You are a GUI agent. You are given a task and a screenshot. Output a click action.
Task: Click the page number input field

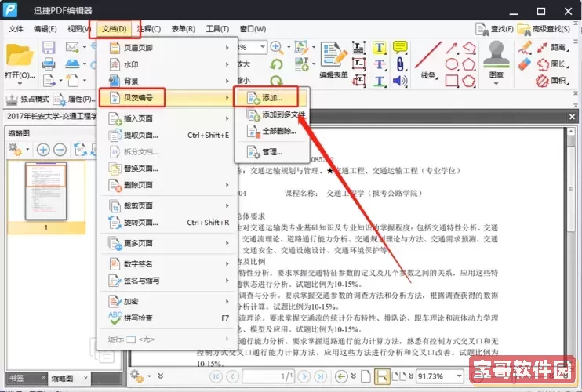click(268, 376)
